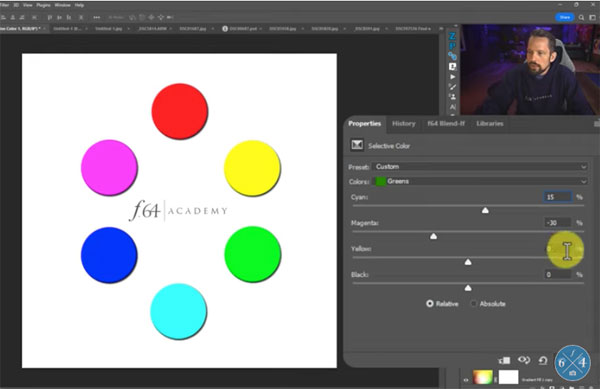Click the green circle on canvas

click(252, 254)
